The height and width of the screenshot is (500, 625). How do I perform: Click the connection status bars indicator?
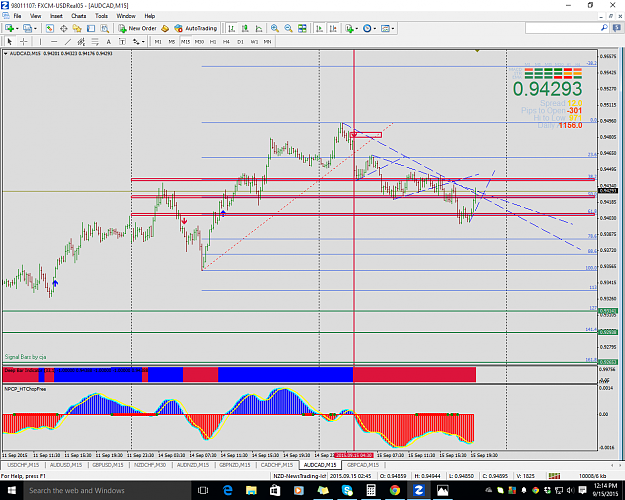click(554, 476)
